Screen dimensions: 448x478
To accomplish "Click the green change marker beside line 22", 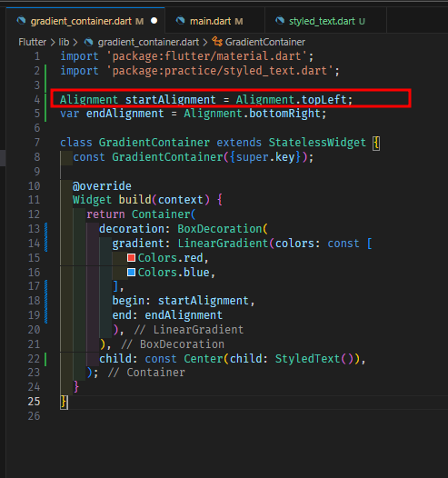I will (45, 359).
